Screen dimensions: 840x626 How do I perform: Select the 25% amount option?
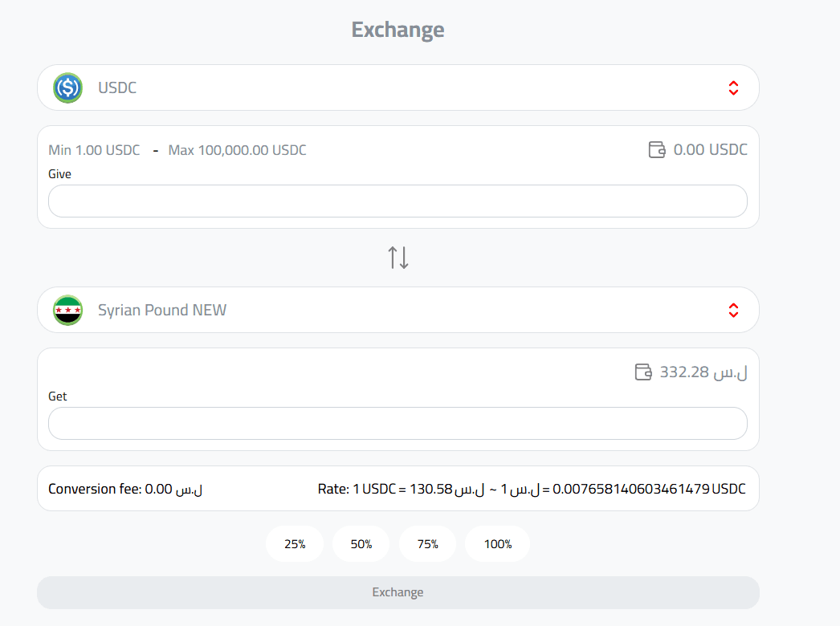pyautogui.click(x=294, y=543)
